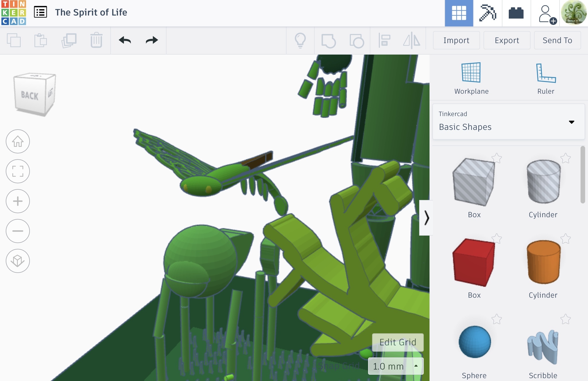The height and width of the screenshot is (381, 588).
Task: Click the view cube BACK face
Action: (30, 95)
